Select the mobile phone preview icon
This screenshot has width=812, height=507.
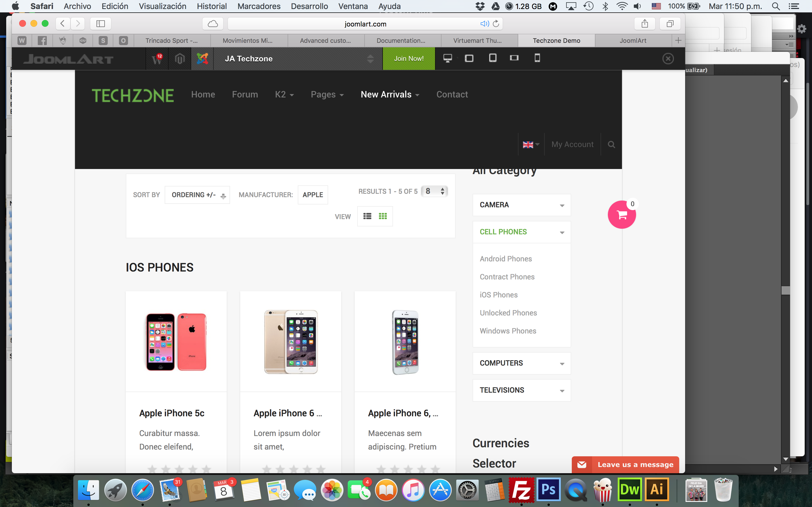pyautogui.click(x=537, y=58)
